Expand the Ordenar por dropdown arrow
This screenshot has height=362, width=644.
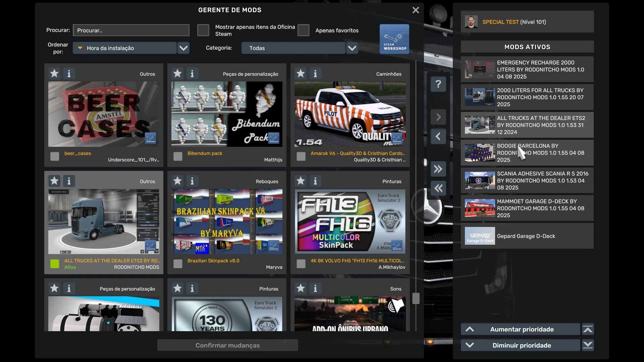click(x=183, y=48)
